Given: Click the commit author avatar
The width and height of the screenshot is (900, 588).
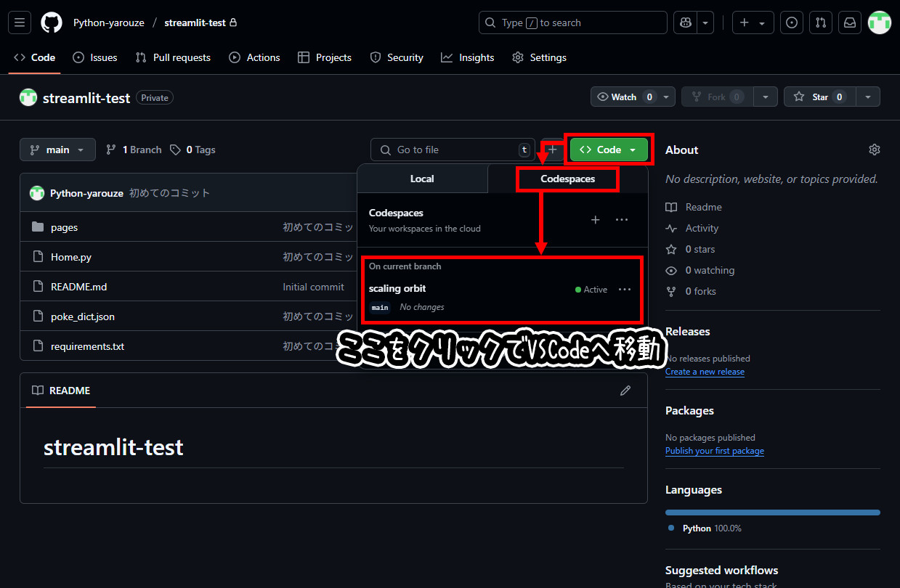Looking at the screenshot, I should coord(36,193).
